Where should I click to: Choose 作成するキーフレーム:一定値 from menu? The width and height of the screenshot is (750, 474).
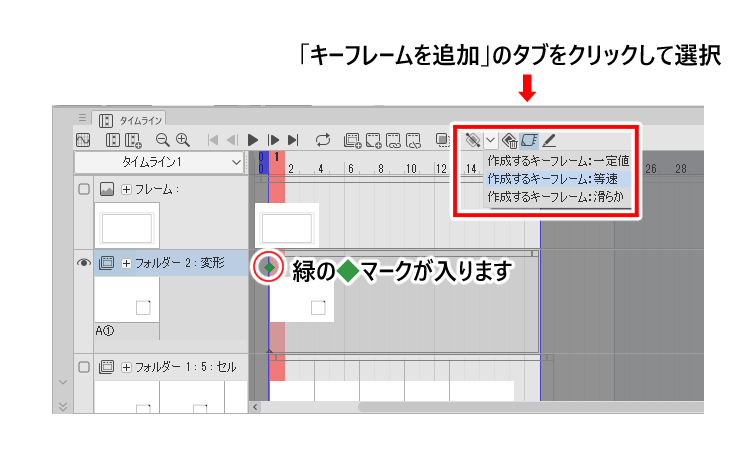[557, 160]
